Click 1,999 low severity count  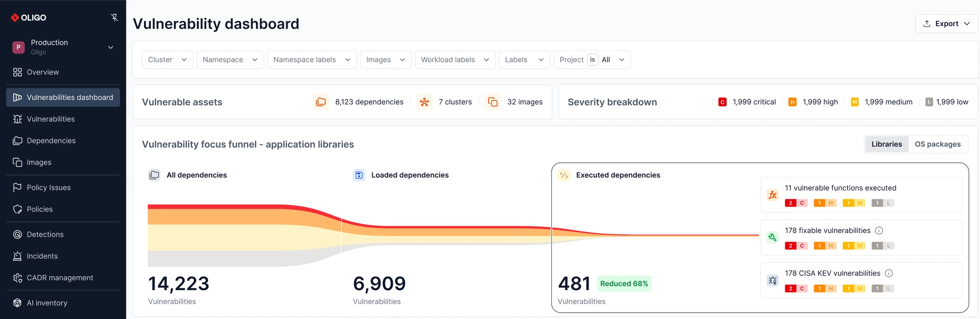(x=952, y=102)
